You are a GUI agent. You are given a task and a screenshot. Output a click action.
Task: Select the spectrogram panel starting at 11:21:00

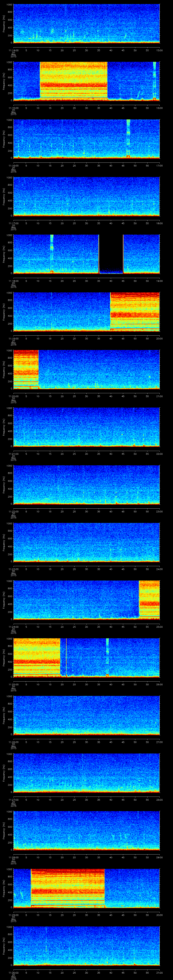coord(87,427)
